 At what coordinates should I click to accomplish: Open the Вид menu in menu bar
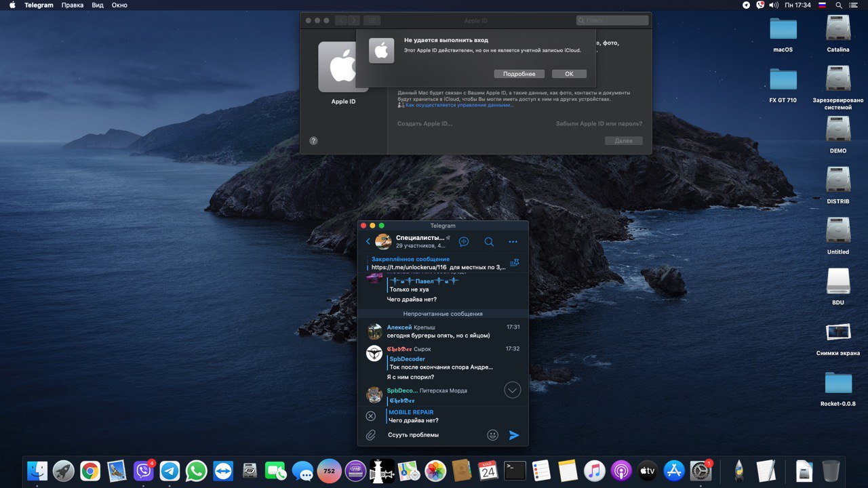(98, 5)
